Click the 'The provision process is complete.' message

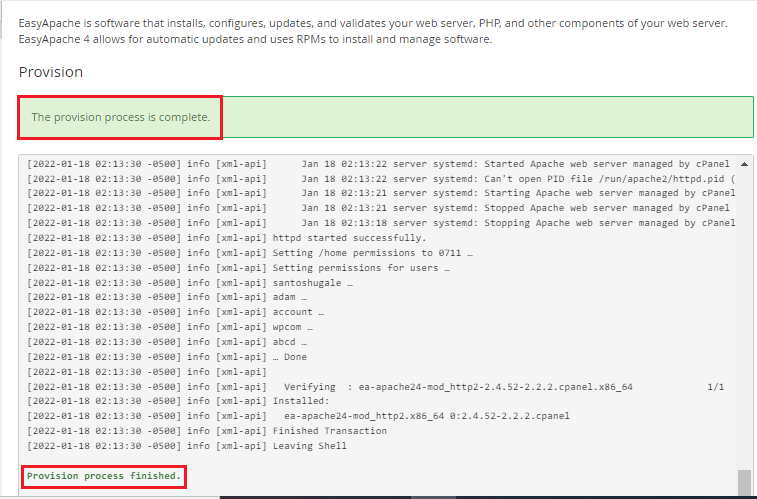pyautogui.click(x=121, y=117)
